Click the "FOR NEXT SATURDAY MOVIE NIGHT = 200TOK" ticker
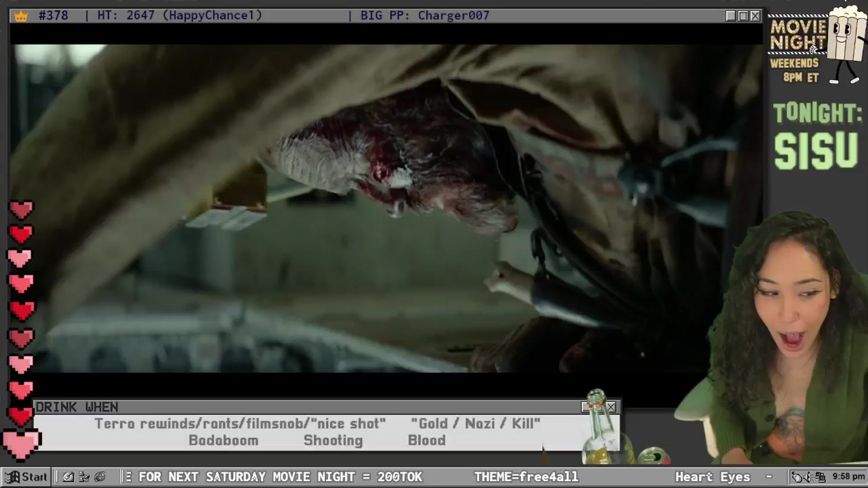Image resolution: width=868 pixels, height=488 pixels. (280, 477)
